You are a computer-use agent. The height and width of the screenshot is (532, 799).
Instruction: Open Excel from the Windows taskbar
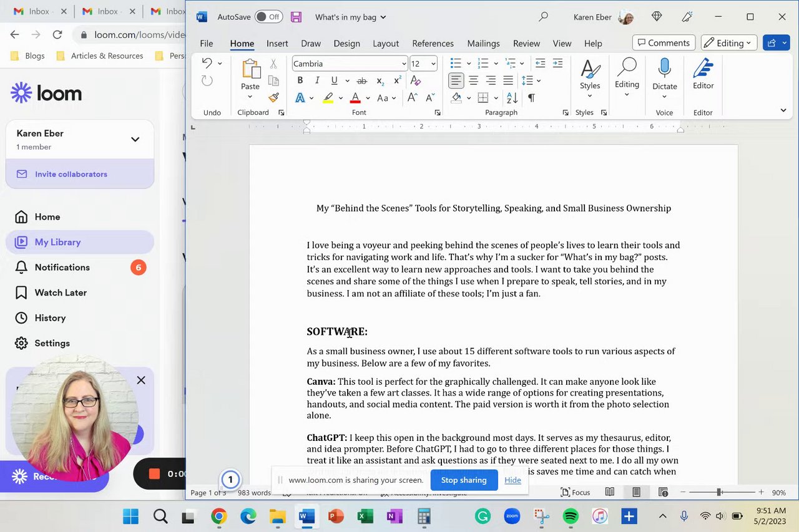(x=365, y=516)
